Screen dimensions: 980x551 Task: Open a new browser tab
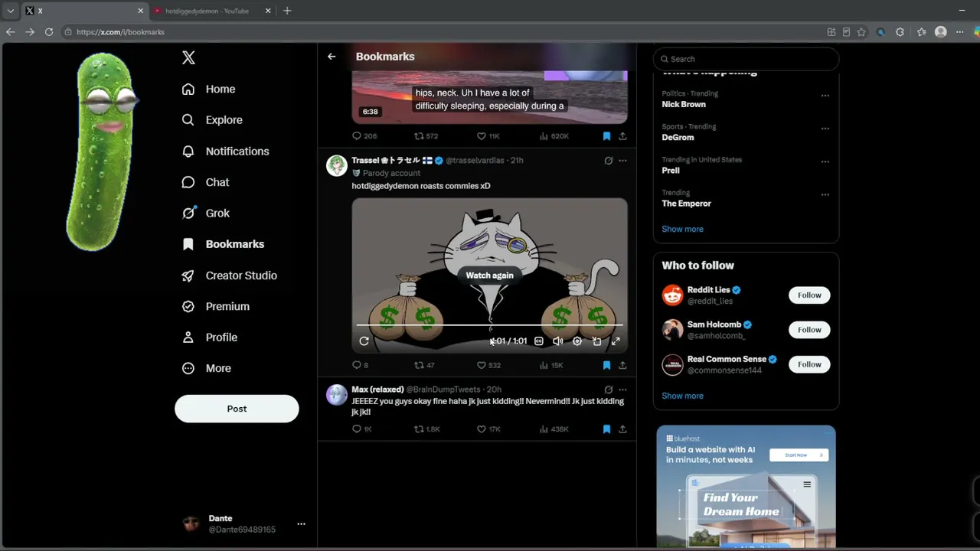(x=287, y=11)
